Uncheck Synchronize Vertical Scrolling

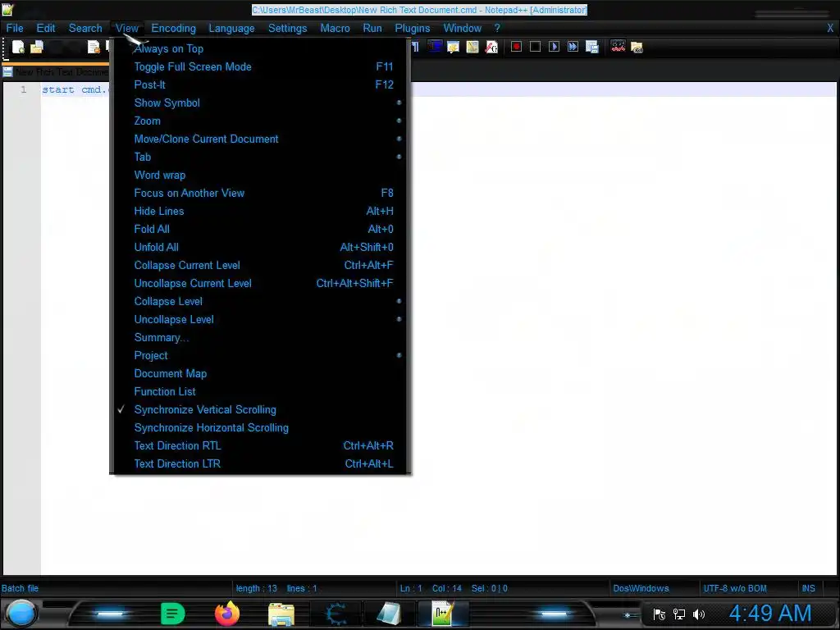pos(260,410)
